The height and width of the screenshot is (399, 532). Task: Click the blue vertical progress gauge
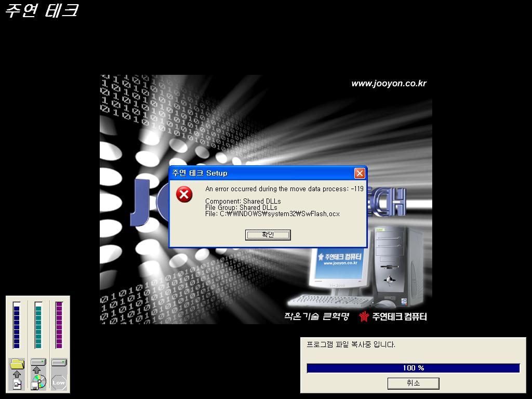[16, 325]
